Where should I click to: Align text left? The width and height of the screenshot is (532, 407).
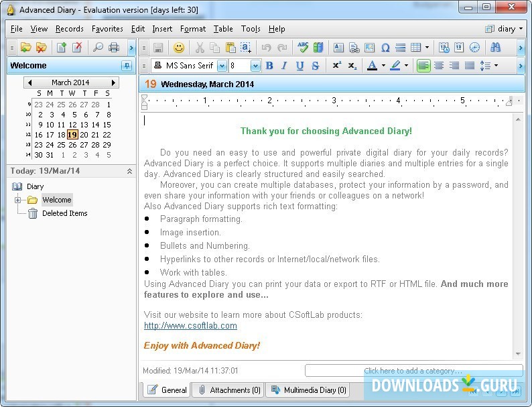coord(423,66)
